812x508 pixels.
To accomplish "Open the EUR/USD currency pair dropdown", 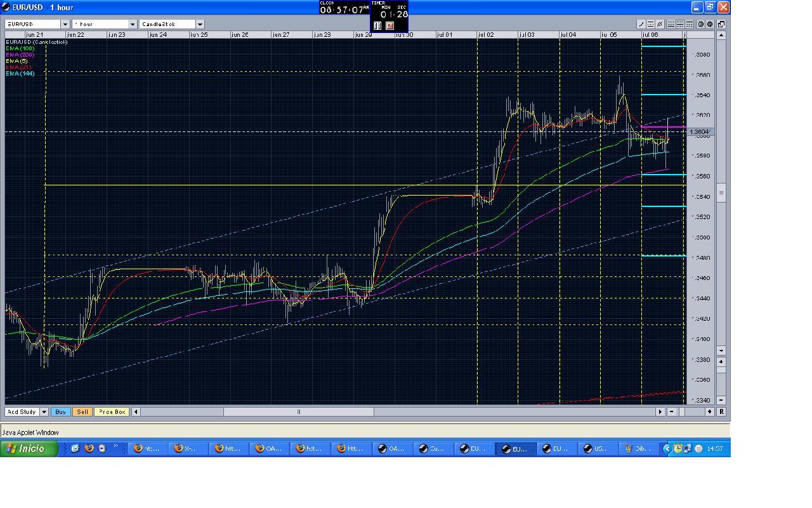I will tap(65, 24).
